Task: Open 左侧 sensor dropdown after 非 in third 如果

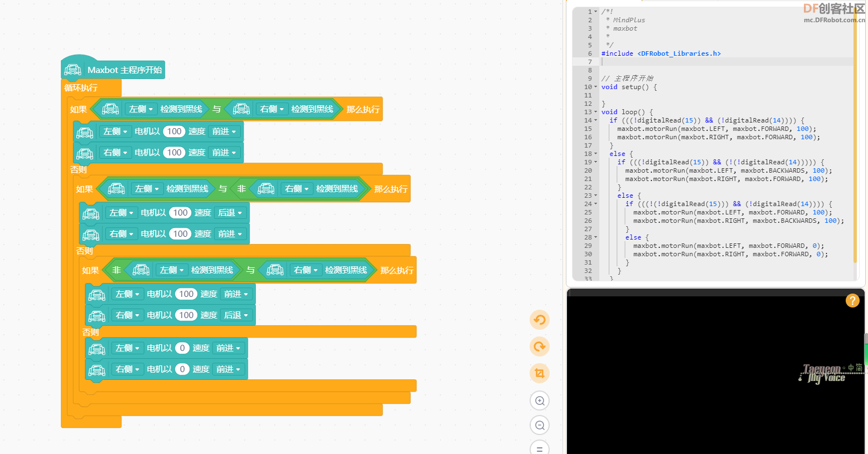Action: pyautogui.click(x=171, y=270)
